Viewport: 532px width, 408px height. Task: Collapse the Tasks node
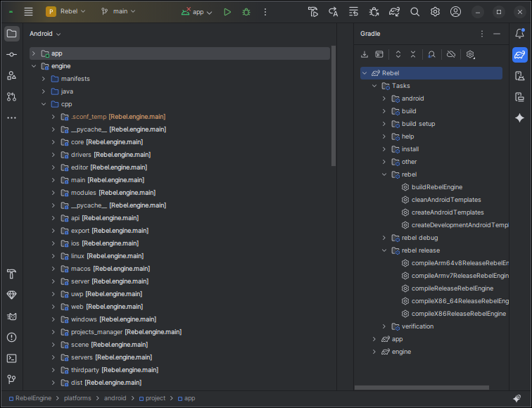(x=374, y=86)
